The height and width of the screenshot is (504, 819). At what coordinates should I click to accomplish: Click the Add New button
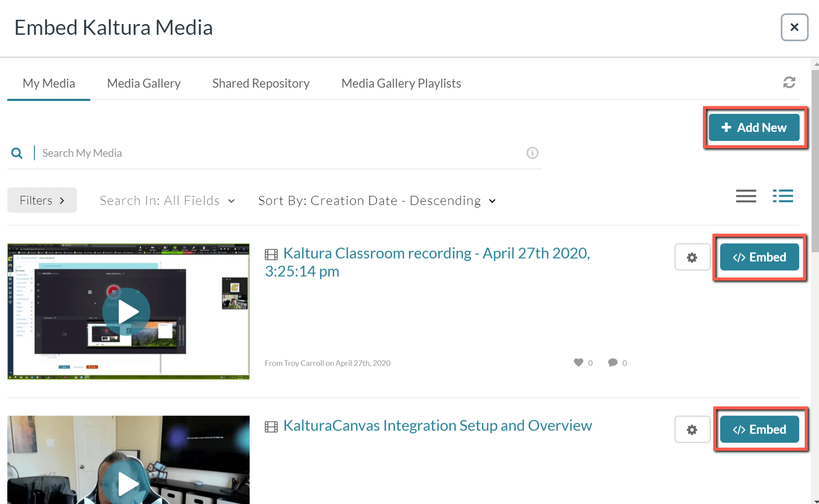[x=754, y=127]
